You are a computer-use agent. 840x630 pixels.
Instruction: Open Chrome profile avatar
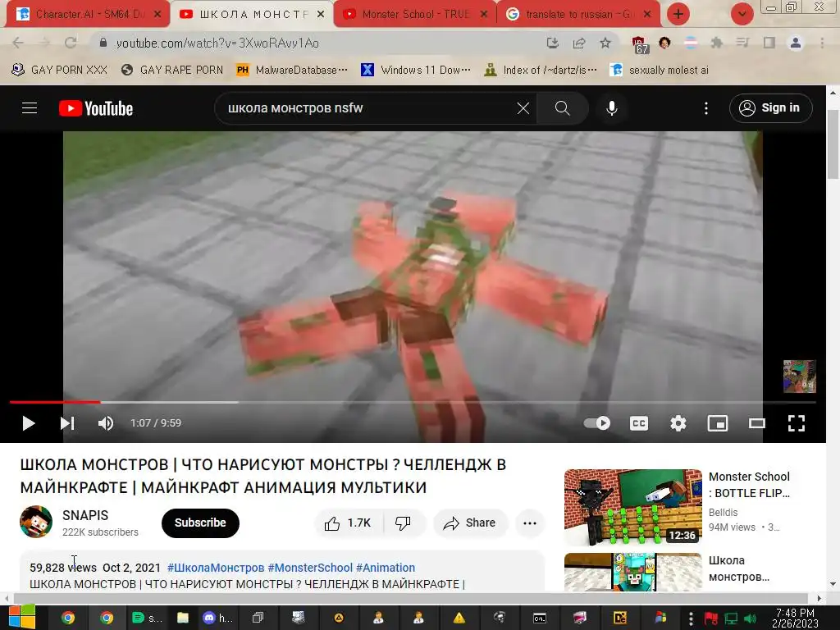pos(796,43)
